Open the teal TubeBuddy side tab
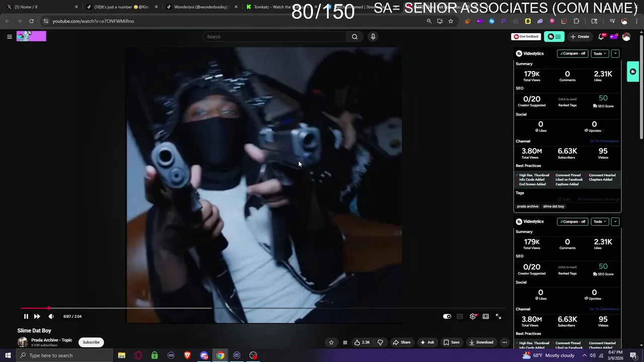The image size is (644, 362). (x=633, y=71)
